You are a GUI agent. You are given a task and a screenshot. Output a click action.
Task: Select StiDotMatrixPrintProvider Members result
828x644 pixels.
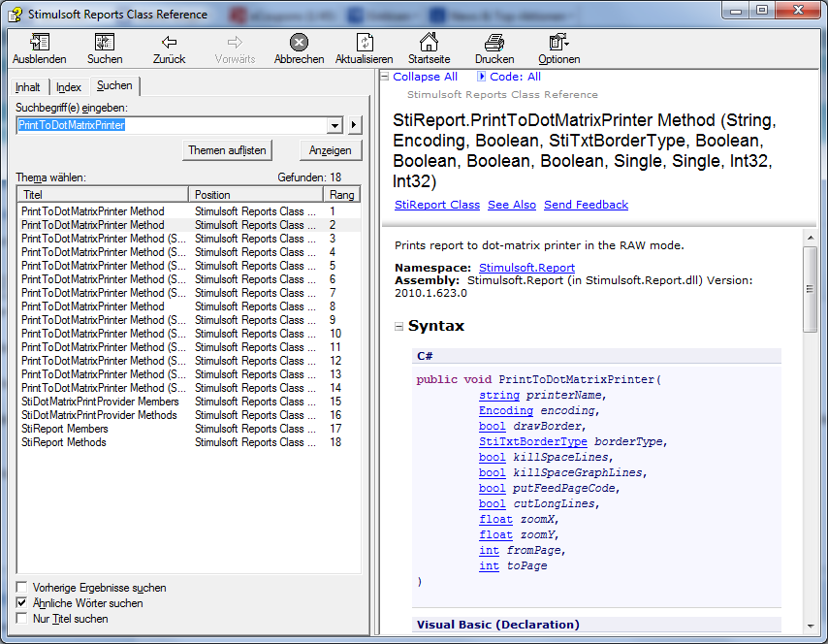click(x=189, y=402)
